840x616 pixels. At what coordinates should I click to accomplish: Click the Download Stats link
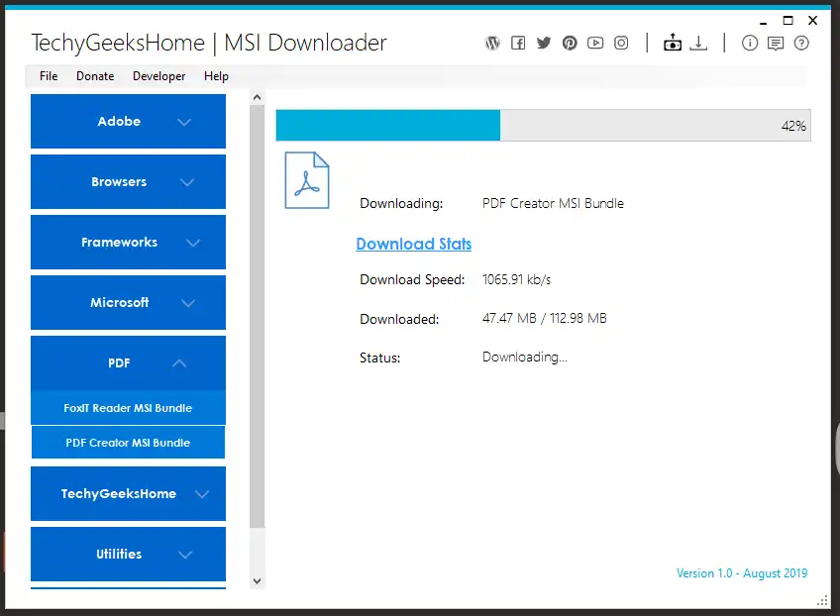click(414, 244)
